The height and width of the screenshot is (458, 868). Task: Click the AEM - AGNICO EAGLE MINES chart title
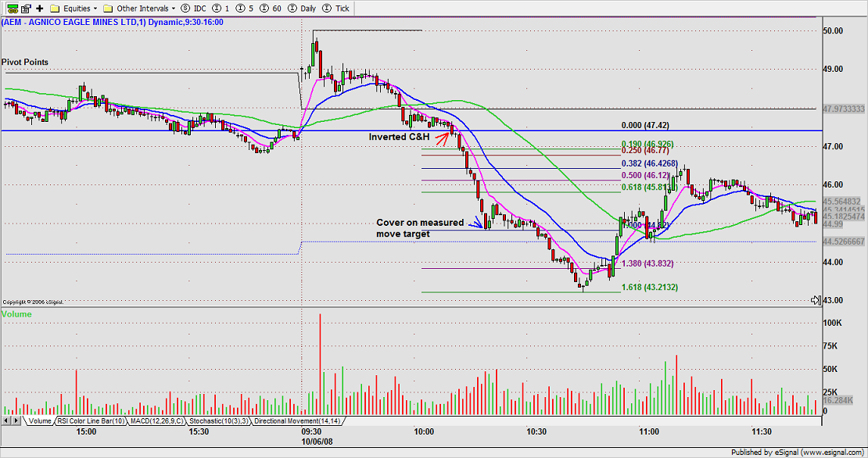[113, 22]
